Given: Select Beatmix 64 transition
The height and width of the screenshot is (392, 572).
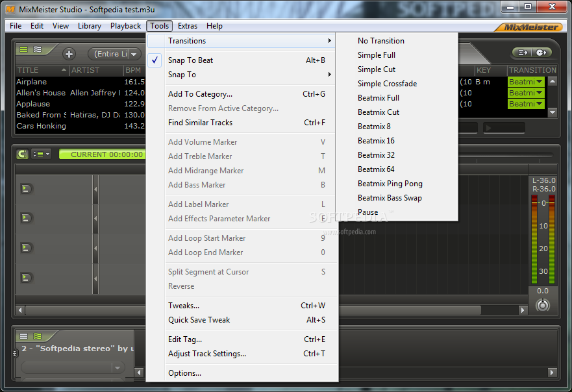Looking at the screenshot, I should point(397,169).
